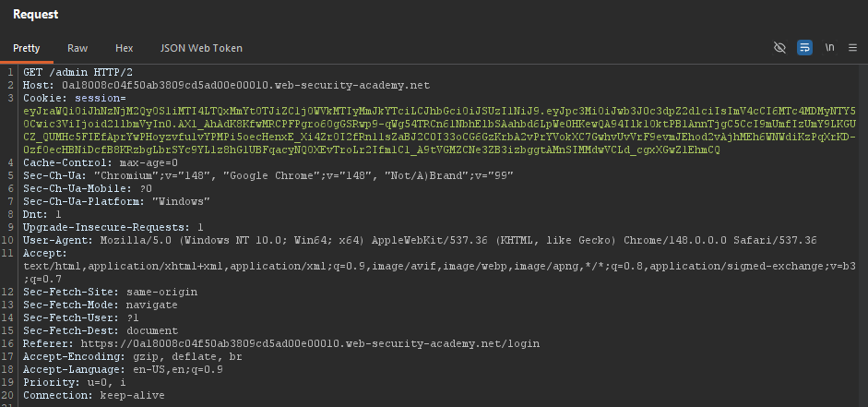Click the GET /admin HTTP/2 request line

click(x=77, y=73)
